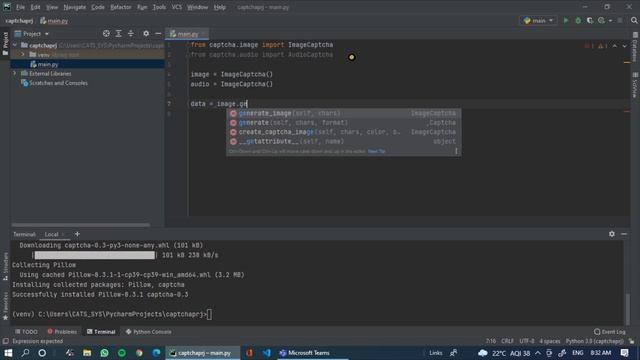Open main run configuration dropdown
The width and height of the screenshot is (640, 360).
click(538, 20)
